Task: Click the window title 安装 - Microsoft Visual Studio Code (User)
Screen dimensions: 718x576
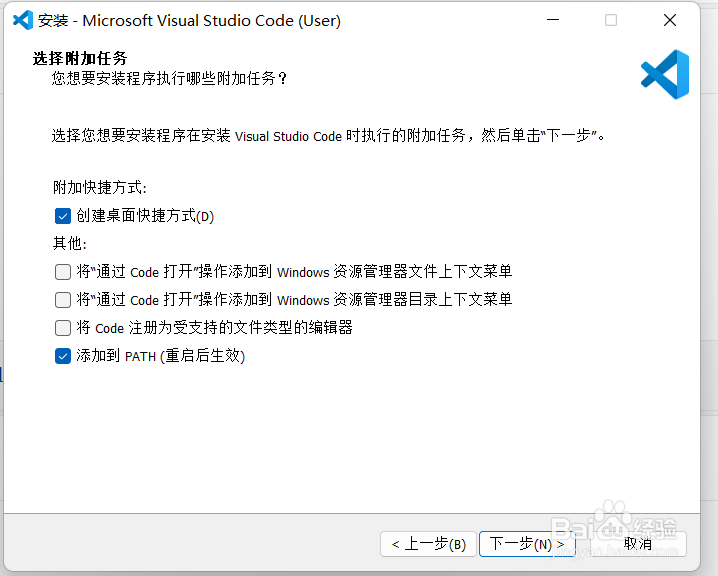Action: pyautogui.click(x=190, y=21)
